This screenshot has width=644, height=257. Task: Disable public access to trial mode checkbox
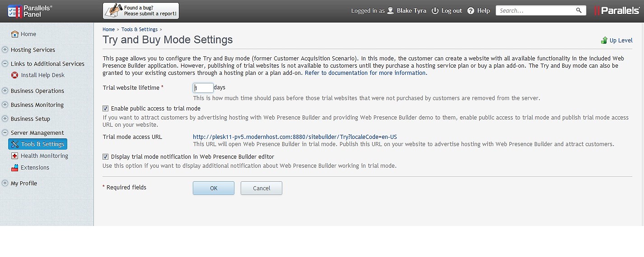tap(106, 109)
